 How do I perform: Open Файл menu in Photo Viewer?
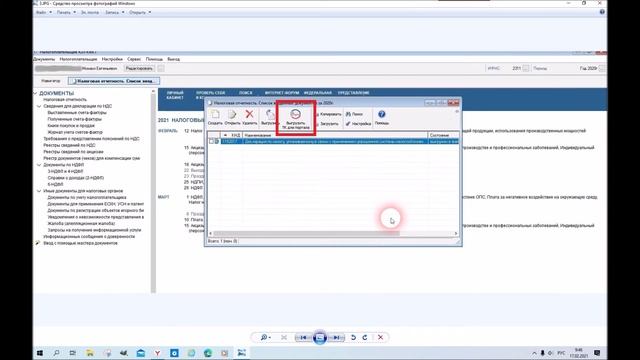tap(44, 13)
